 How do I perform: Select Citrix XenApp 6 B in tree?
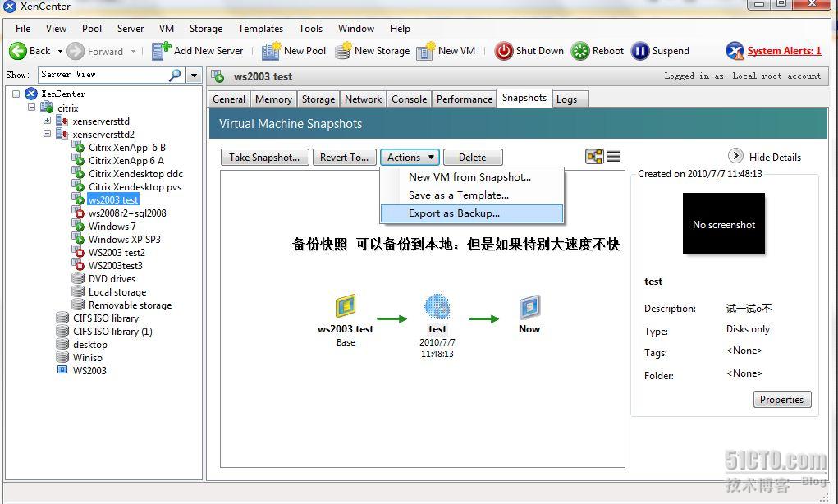pos(127,148)
